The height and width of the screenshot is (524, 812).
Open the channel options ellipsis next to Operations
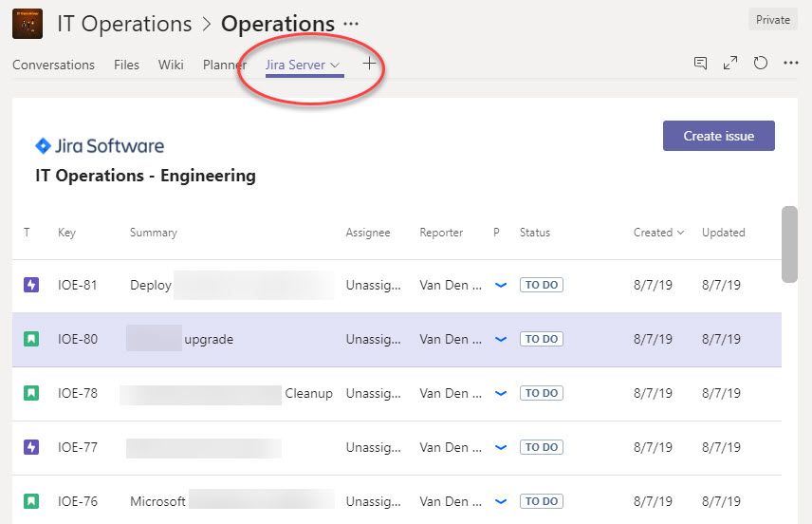(x=351, y=24)
